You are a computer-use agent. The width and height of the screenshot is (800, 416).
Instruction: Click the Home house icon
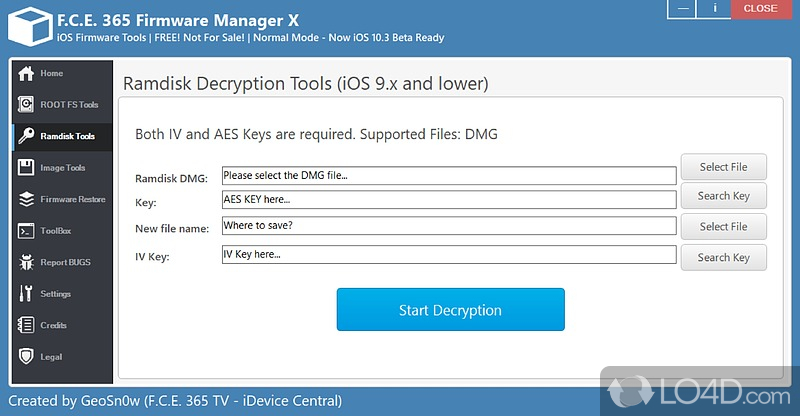click(26, 74)
